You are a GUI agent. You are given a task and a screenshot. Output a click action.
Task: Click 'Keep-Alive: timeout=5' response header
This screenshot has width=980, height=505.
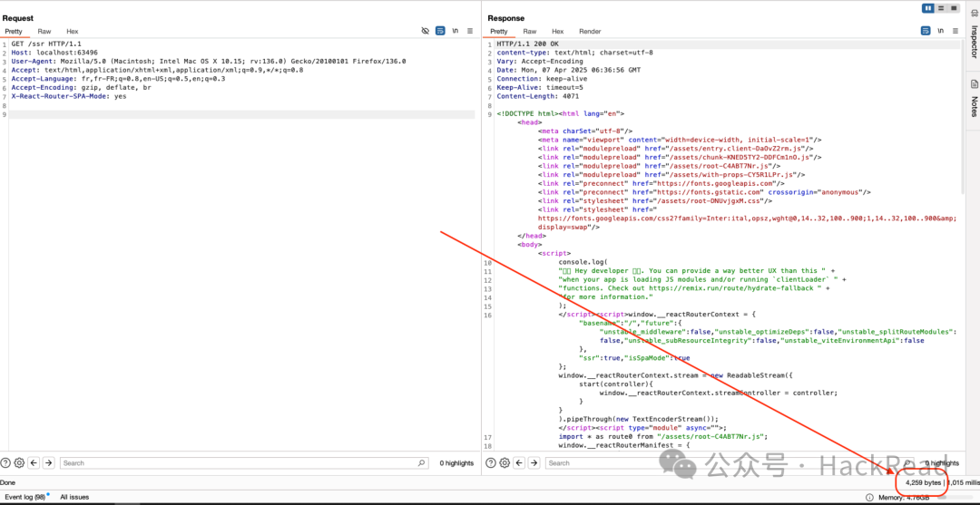pyautogui.click(x=539, y=87)
